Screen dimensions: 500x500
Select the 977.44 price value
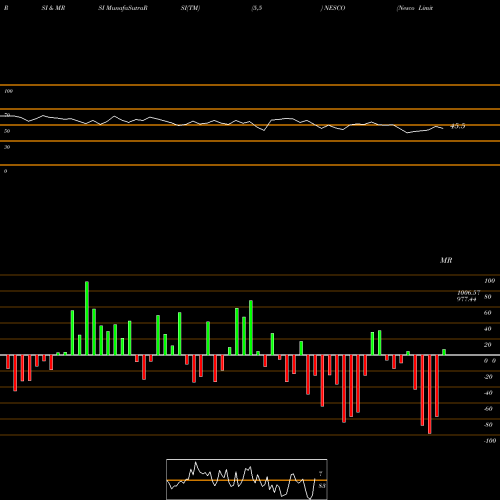[466, 299]
